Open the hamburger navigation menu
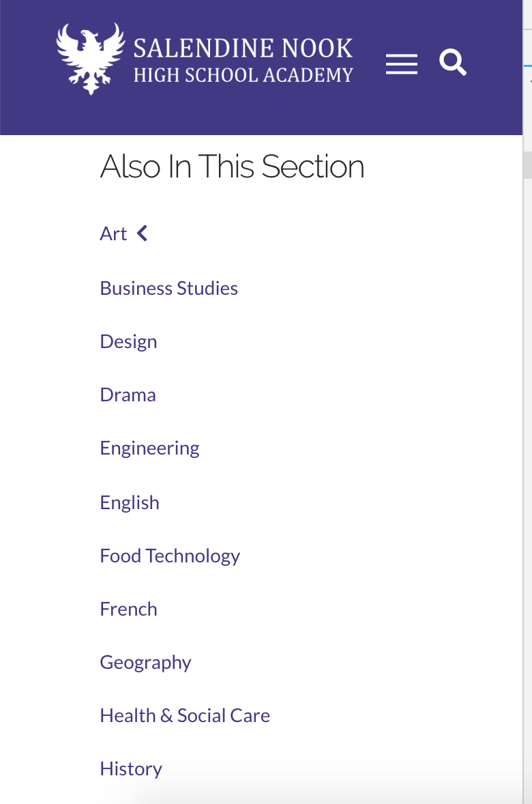The image size is (532, 804). [x=401, y=63]
